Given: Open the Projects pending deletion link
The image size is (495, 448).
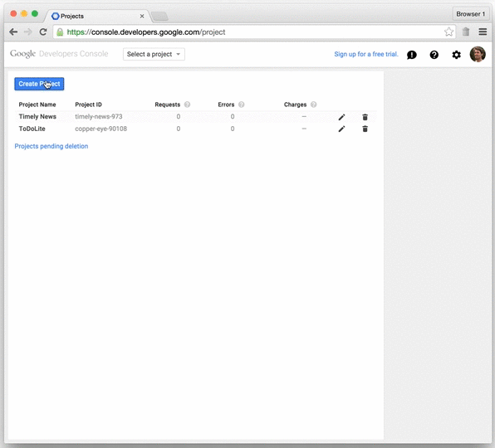Looking at the screenshot, I should point(51,146).
